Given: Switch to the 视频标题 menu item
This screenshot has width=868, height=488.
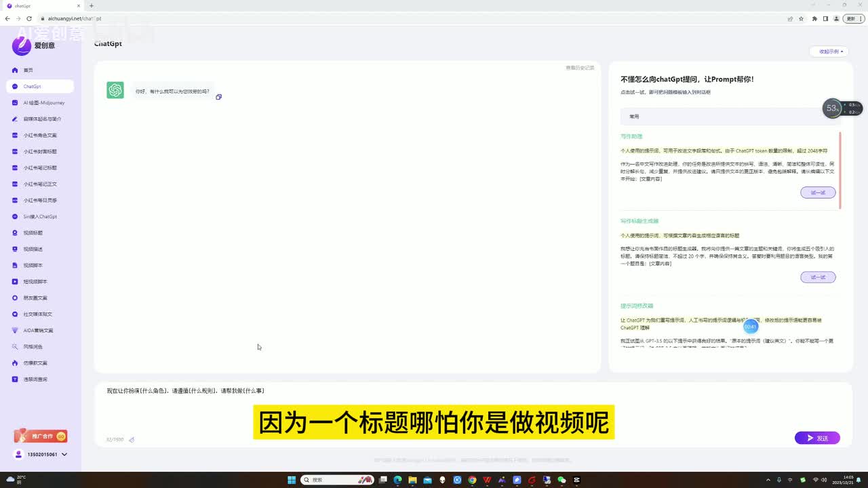Looking at the screenshot, I should point(33,233).
